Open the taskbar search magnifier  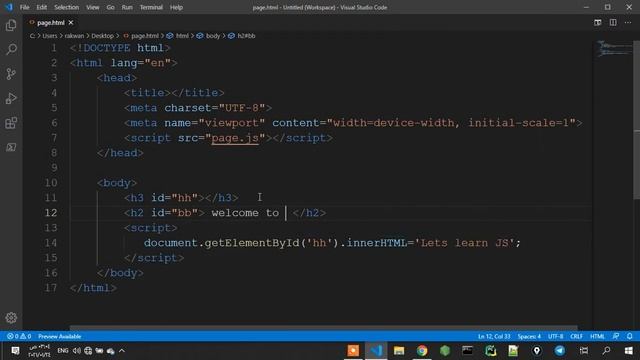pyautogui.click(x=606, y=351)
